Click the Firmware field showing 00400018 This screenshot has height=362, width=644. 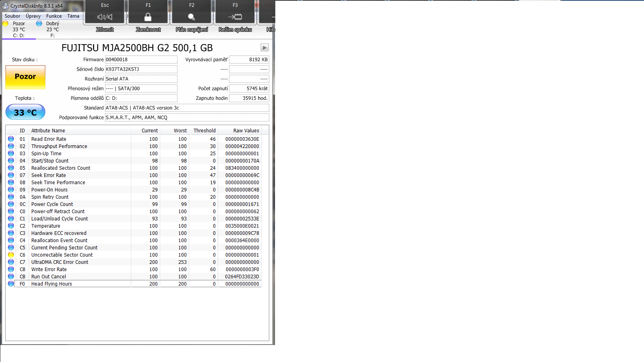141,60
